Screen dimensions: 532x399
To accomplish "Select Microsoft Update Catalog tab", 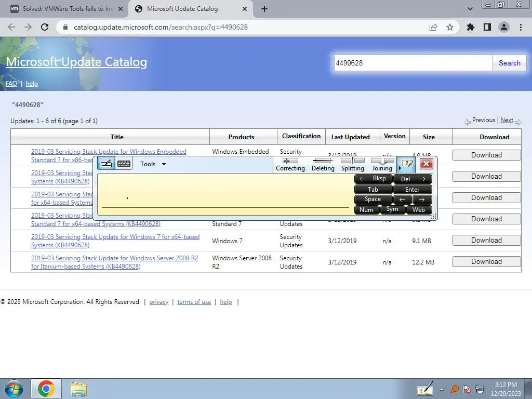I will coord(182,9).
